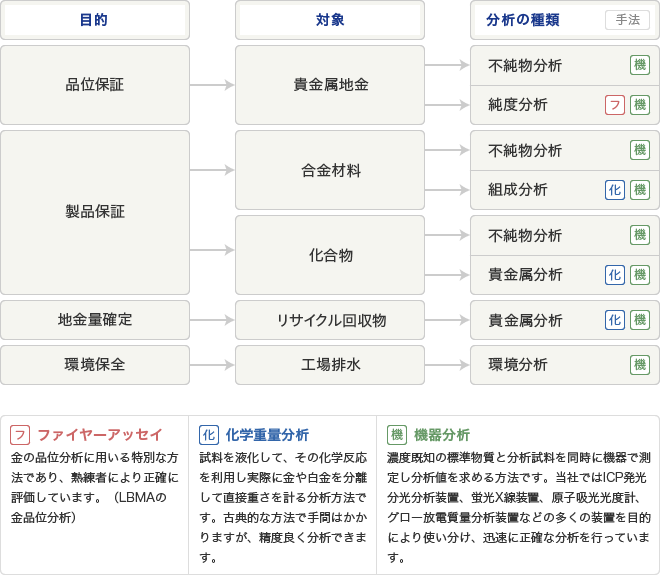Click the blue 化 icon in the 化学重量分析 legend

pyautogui.click(x=209, y=435)
